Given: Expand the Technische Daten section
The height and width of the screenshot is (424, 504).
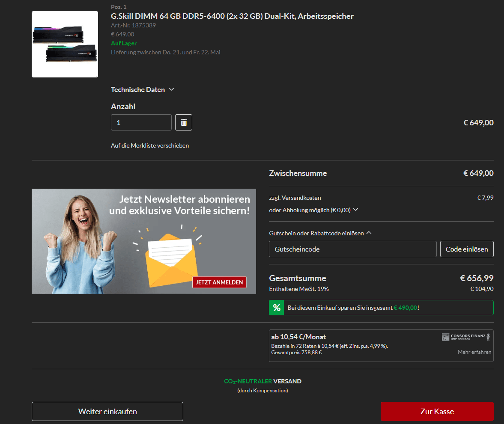Looking at the screenshot, I should click(x=143, y=89).
